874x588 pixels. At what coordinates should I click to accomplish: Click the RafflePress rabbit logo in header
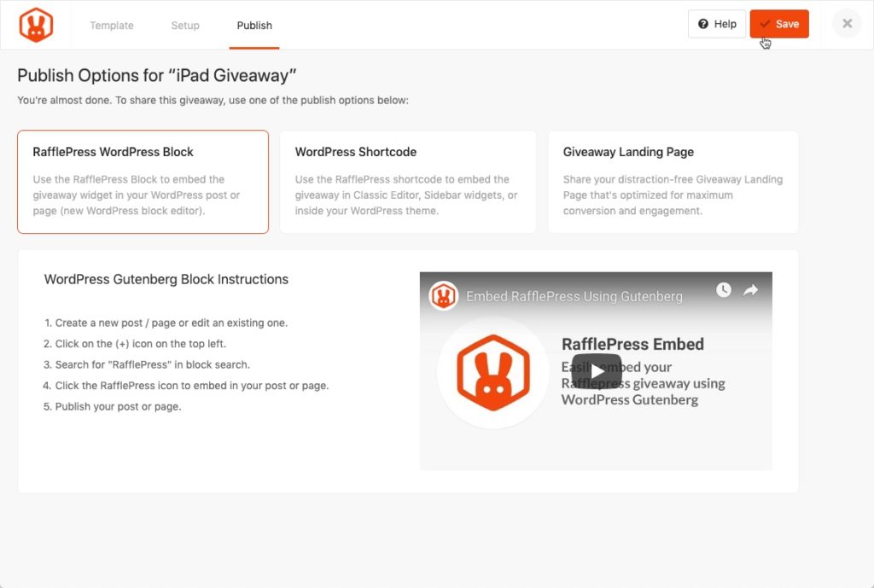[x=36, y=25]
